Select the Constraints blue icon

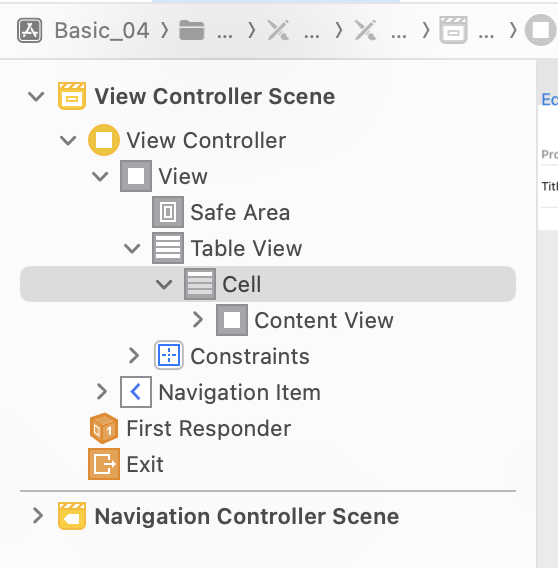click(169, 355)
